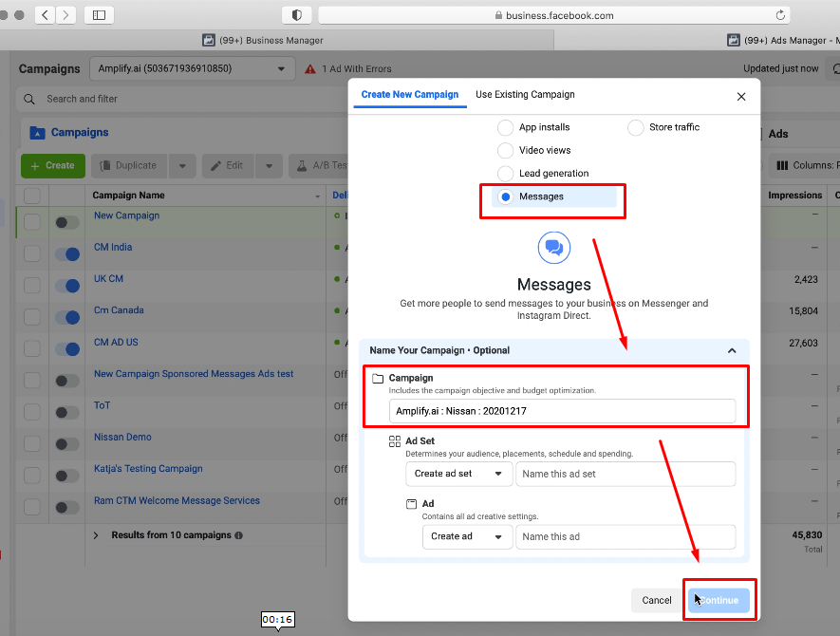Screen dimensions: 840x636
Task: Toggle the UK CM campaign switch
Action: [67, 286]
